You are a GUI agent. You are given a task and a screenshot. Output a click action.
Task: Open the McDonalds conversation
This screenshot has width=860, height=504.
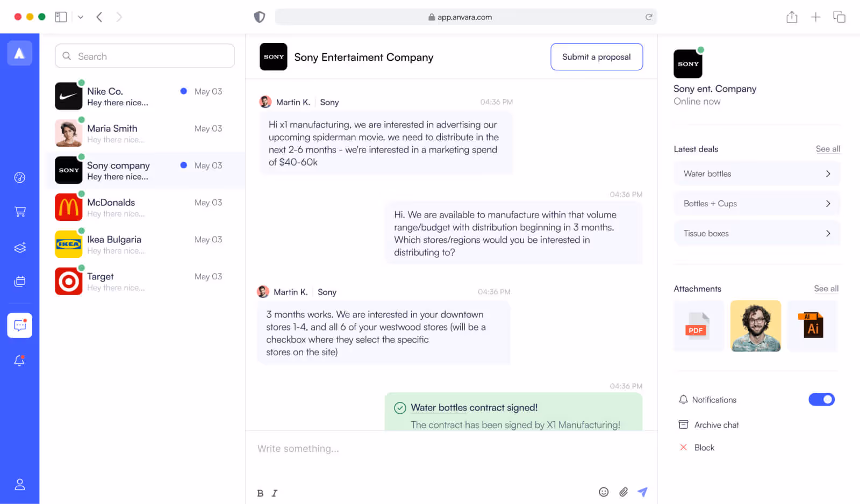pyautogui.click(x=145, y=207)
